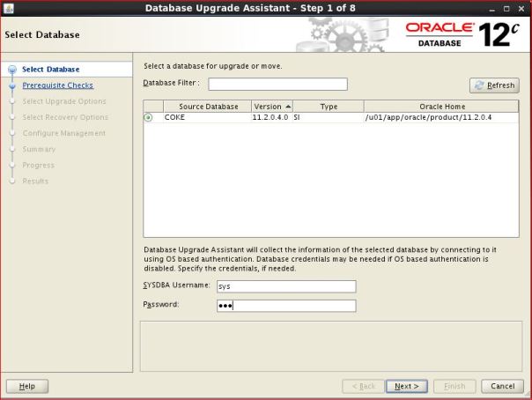Click the Source Database column header

click(x=208, y=107)
